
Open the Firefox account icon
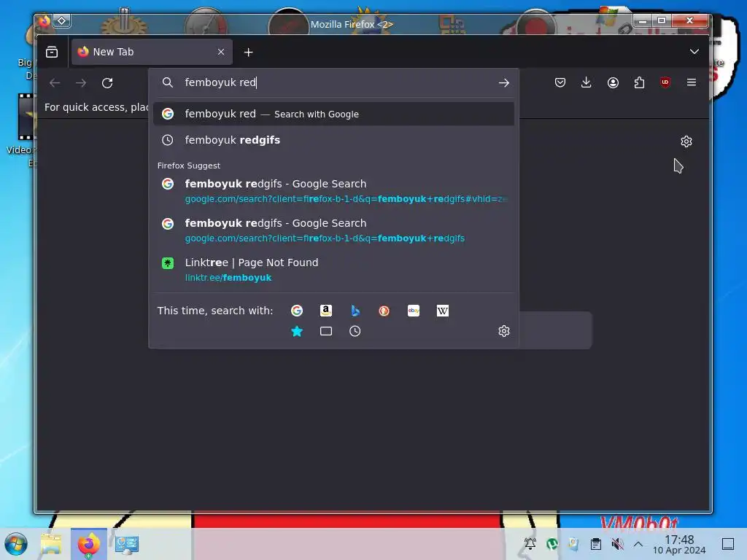pos(613,82)
